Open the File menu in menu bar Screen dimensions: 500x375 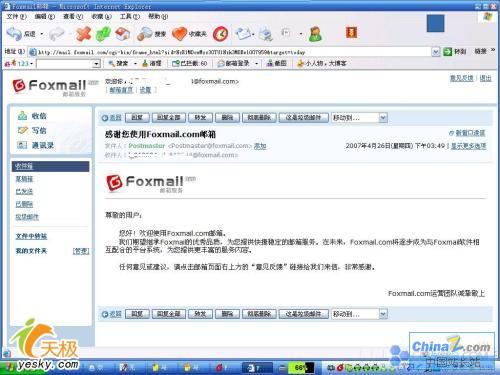pyautogui.click(x=17, y=16)
